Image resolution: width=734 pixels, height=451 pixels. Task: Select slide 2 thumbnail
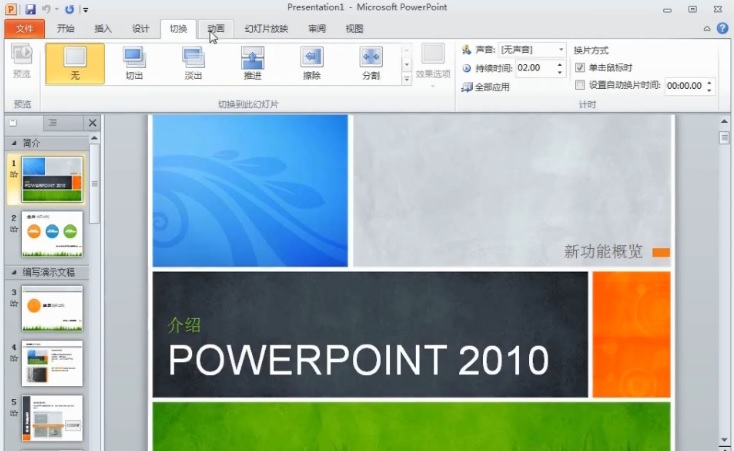click(x=52, y=234)
